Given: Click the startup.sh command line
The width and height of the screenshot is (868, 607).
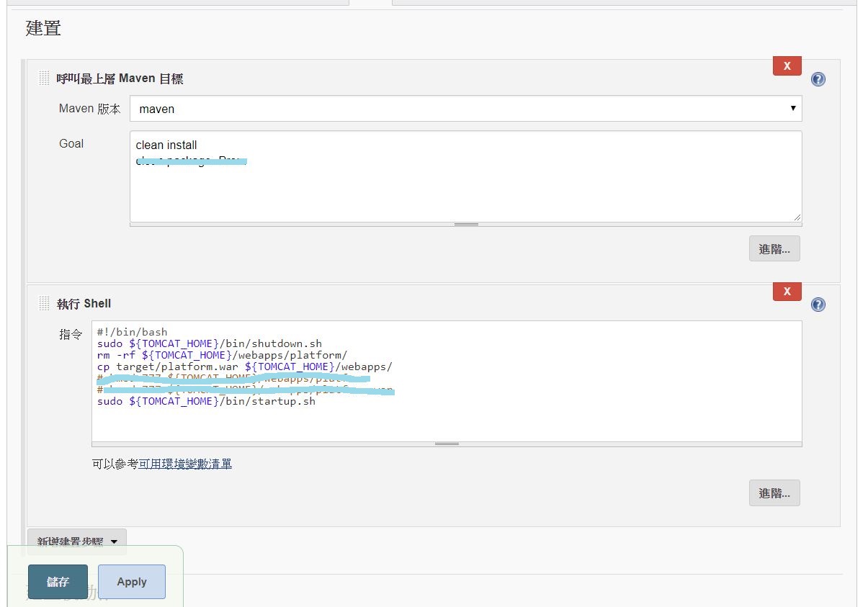Looking at the screenshot, I should 206,401.
